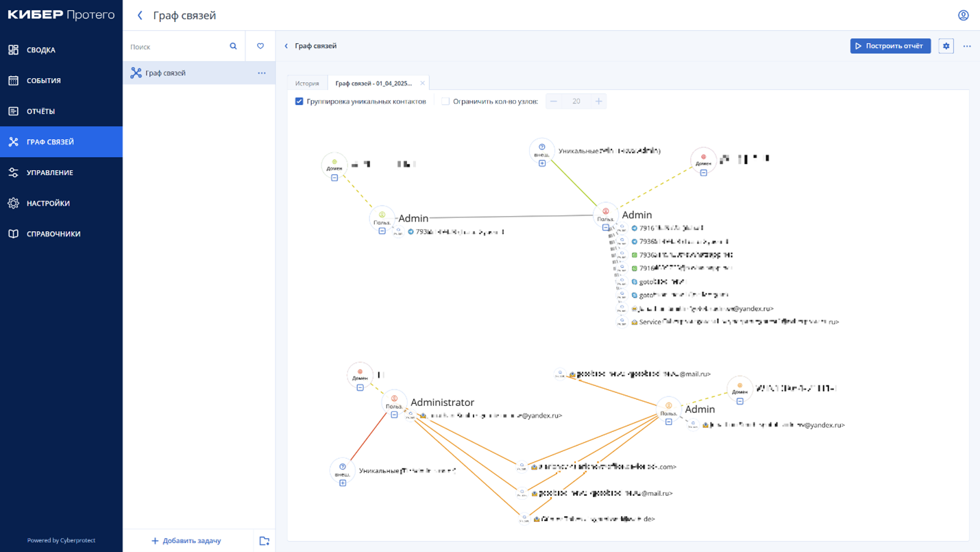Collapse the Administrator user node

point(394,415)
